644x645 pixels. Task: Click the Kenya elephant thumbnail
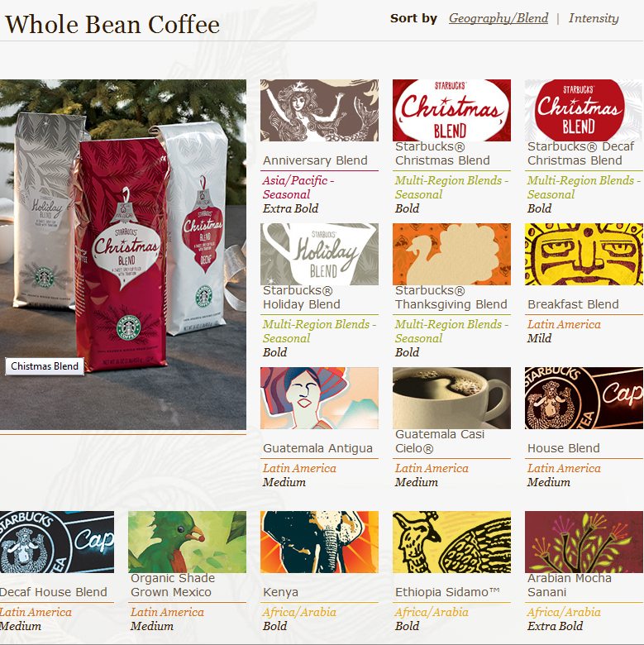[x=319, y=542]
